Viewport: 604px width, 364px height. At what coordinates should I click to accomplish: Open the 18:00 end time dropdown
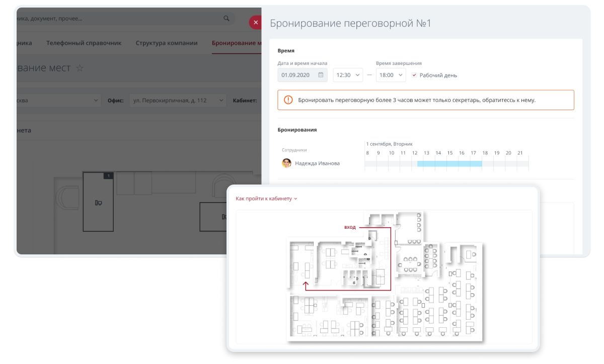391,75
